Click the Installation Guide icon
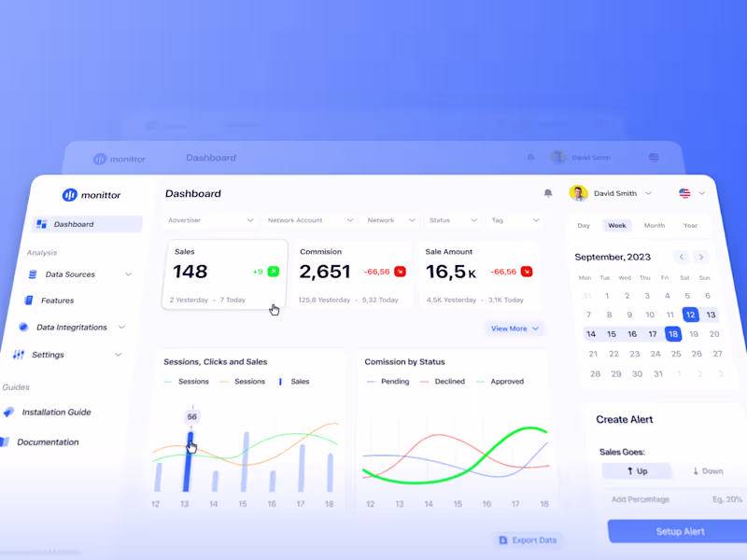 click(x=9, y=413)
